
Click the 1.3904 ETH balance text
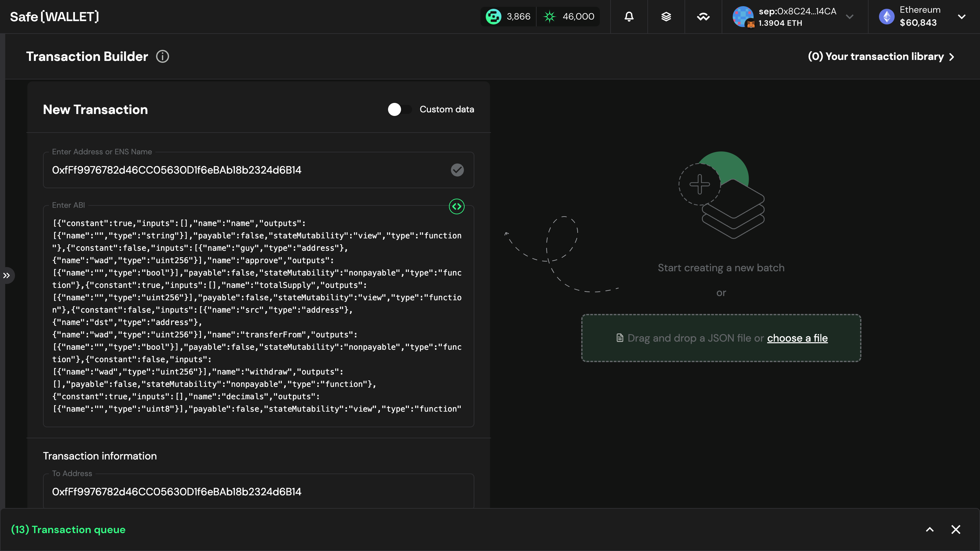(x=780, y=23)
